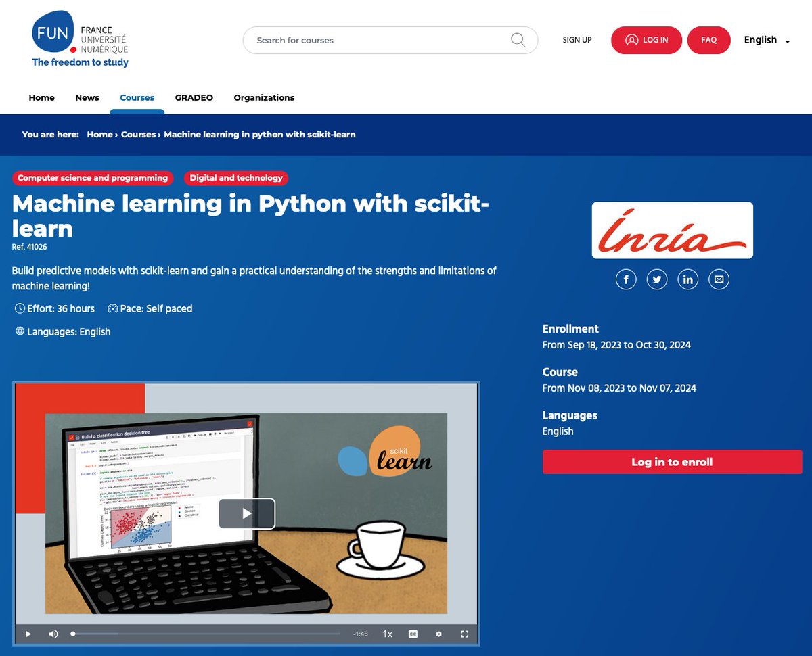The image size is (812, 656).
Task: Share the course on LinkedIn
Action: (688, 279)
